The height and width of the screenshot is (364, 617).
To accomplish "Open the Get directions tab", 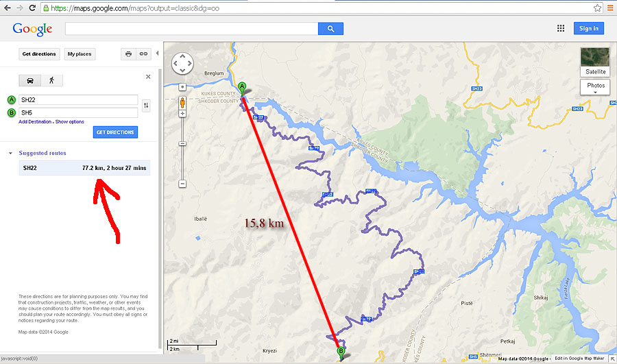I will [x=39, y=54].
